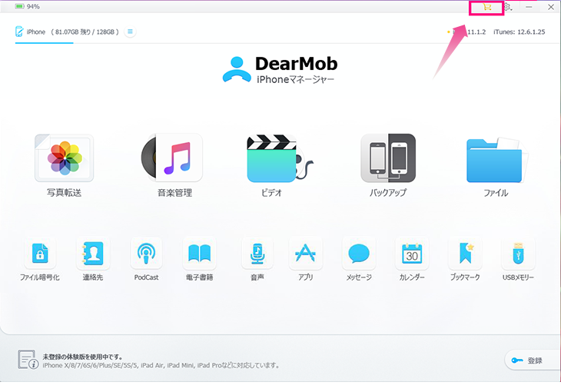Open the バックアップ backup tool
This screenshot has height=392, width=561.
tap(388, 158)
